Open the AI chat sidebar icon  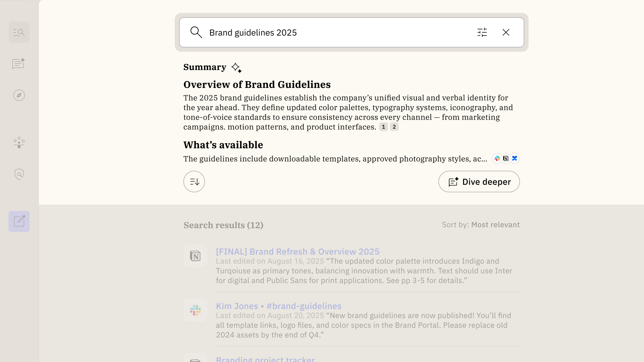click(x=19, y=64)
